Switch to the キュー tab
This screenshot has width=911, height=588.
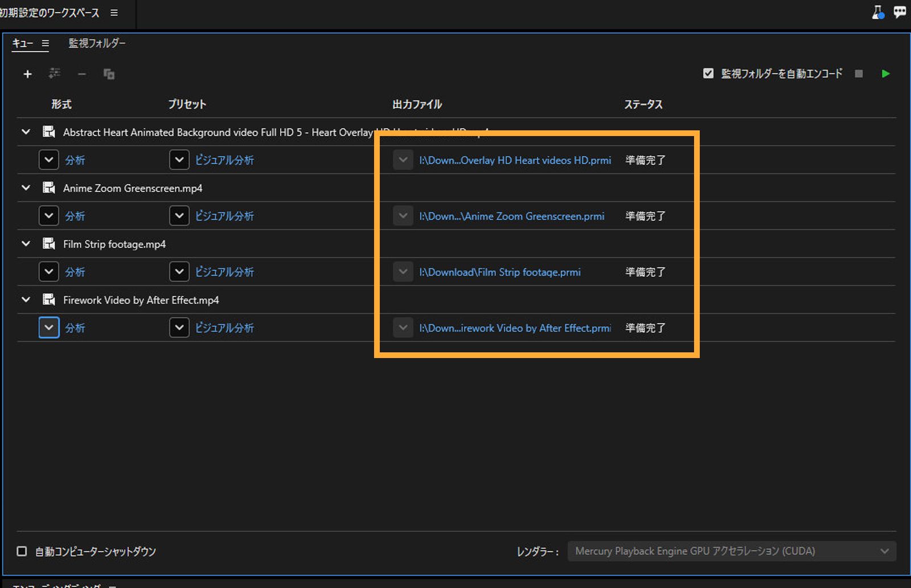23,43
